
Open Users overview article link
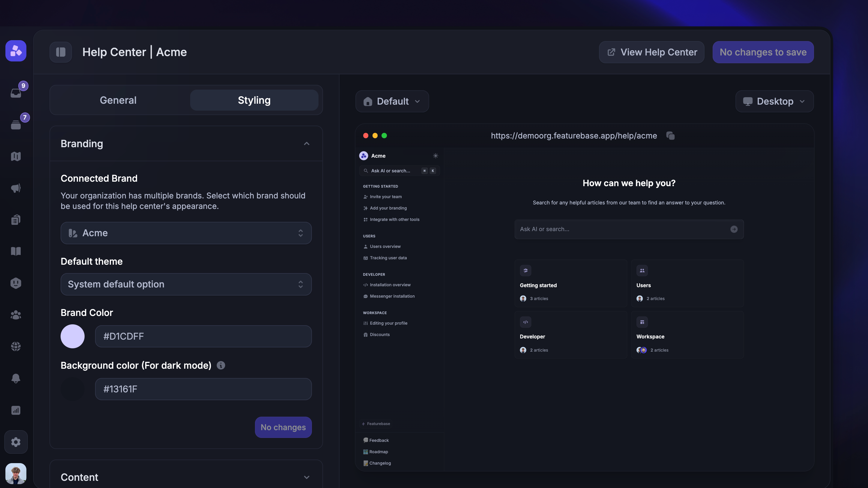click(382, 246)
